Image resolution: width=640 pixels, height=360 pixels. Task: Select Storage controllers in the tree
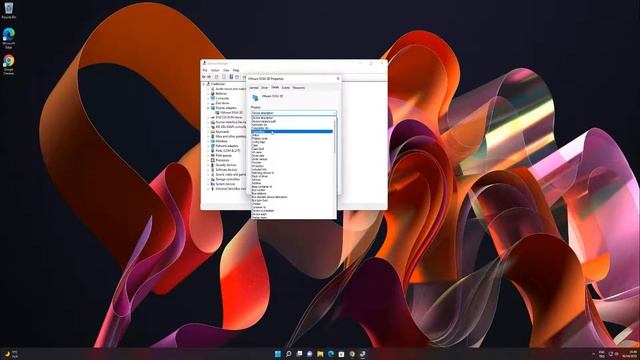227,179
